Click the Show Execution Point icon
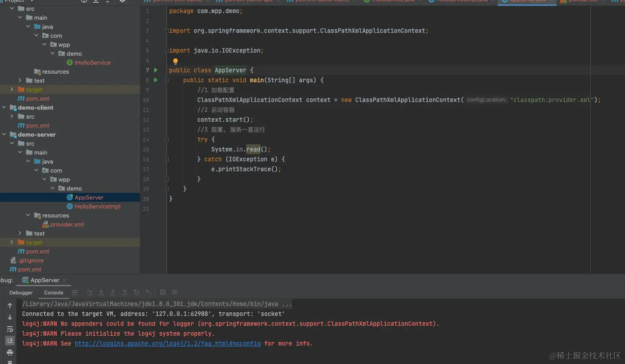The height and width of the screenshot is (364, 625). [x=75, y=292]
